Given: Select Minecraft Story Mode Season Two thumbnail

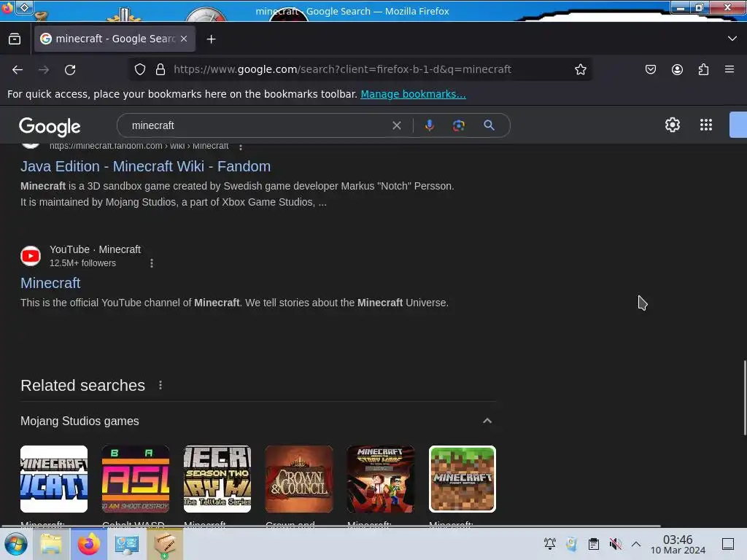Looking at the screenshot, I should coord(217,479).
